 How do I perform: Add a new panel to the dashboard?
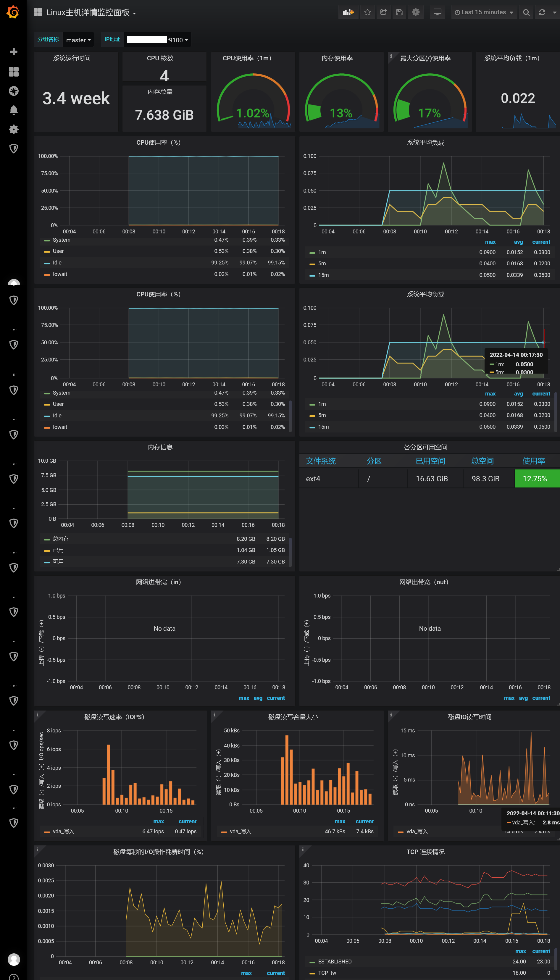348,12
